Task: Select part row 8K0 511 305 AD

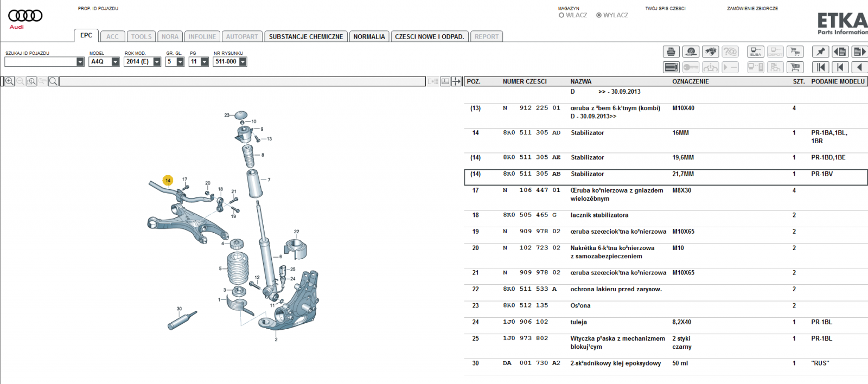Action: pyautogui.click(x=666, y=137)
